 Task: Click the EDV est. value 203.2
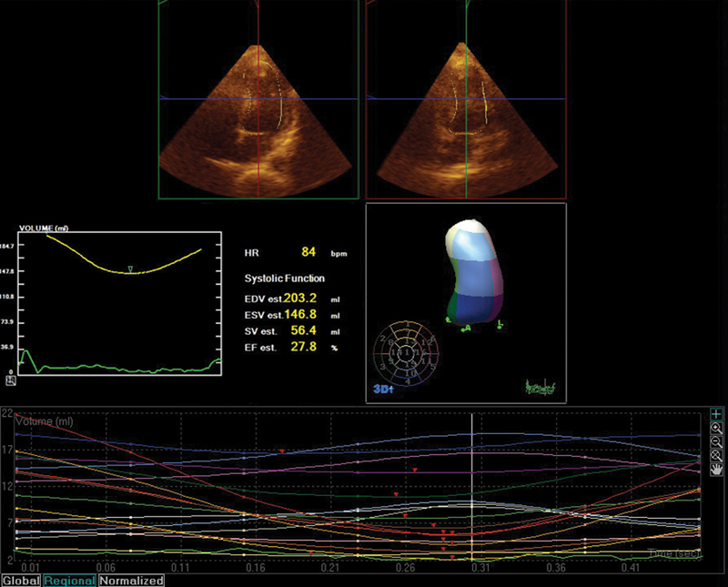coord(302,298)
